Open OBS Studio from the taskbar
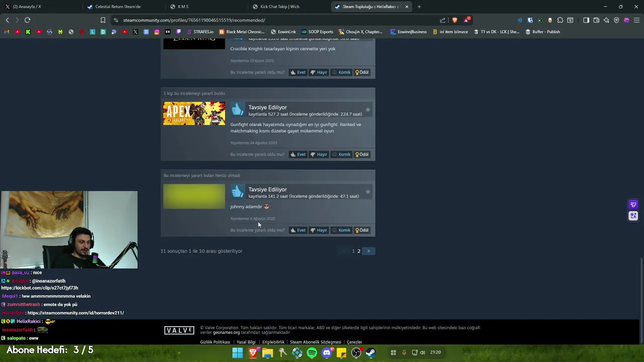The image size is (644, 362). click(x=356, y=352)
